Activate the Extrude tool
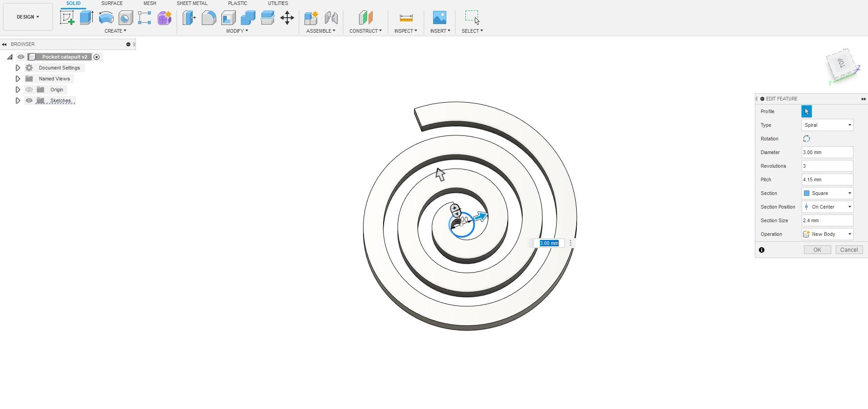 click(86, 18)
